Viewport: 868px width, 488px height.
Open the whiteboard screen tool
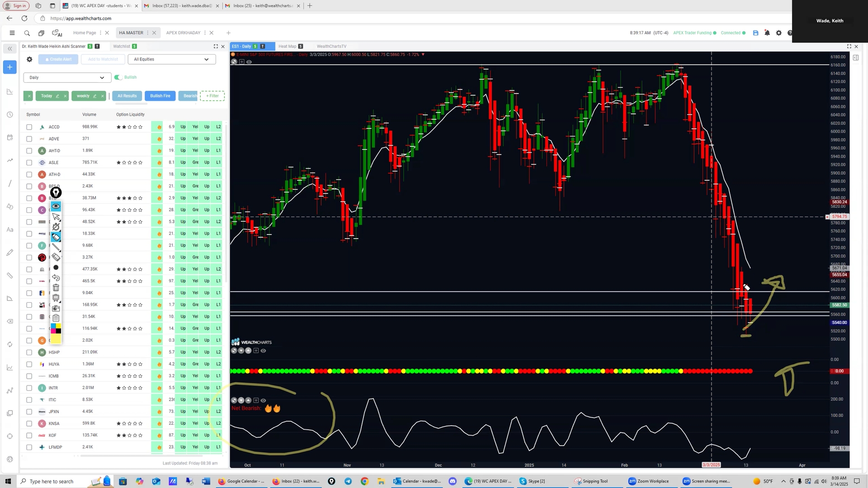click(x=56, y=298)
